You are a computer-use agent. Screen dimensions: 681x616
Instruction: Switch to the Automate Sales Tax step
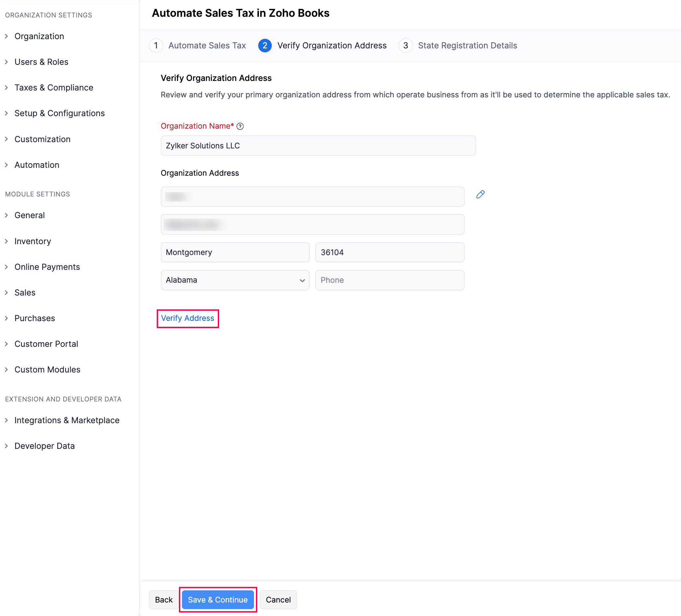[x=207, y=45]
